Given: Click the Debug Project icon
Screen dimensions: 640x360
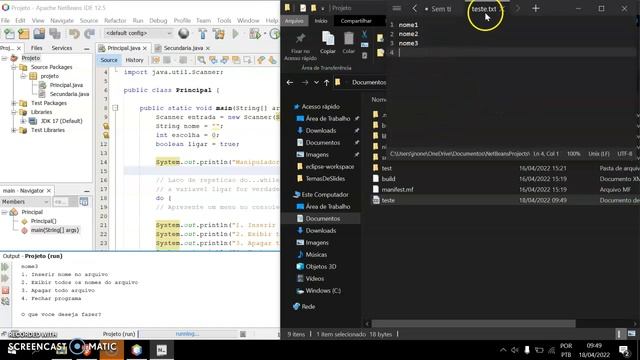Looking at the screenshot, I should 255,34.
